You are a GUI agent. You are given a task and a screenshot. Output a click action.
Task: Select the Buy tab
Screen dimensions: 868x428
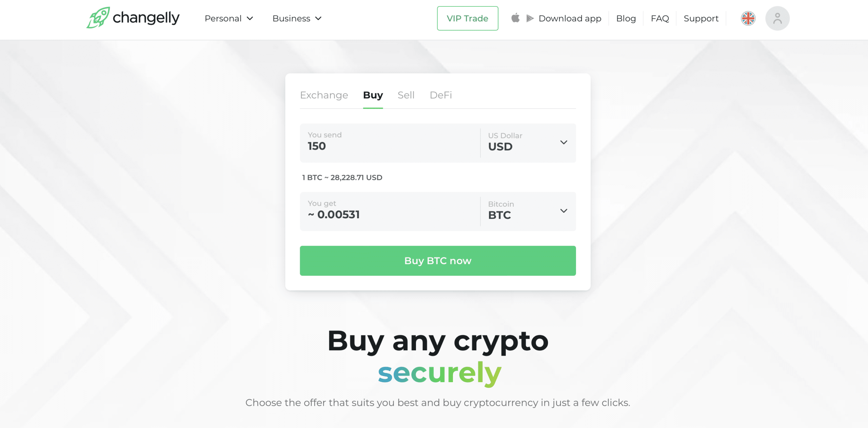373,95
